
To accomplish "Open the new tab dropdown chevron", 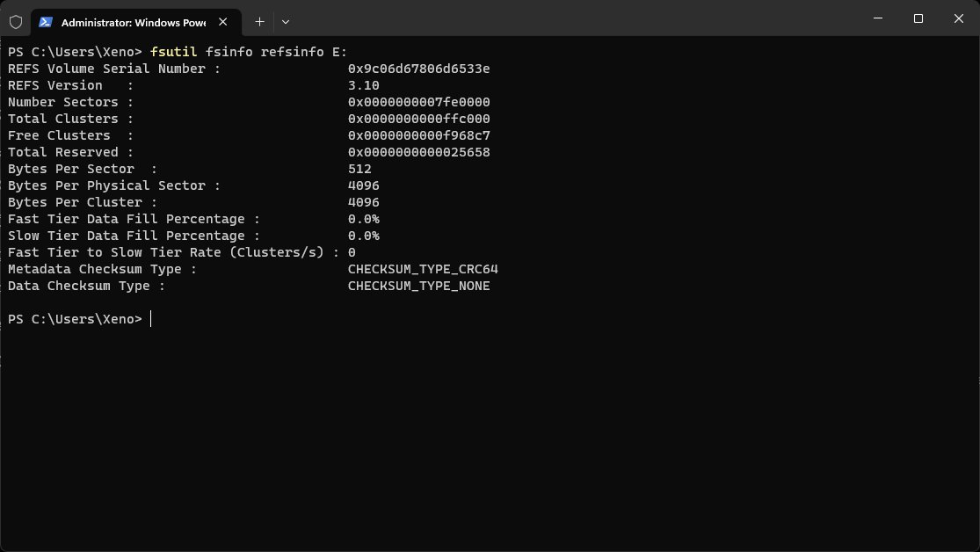I will point(285,21).
